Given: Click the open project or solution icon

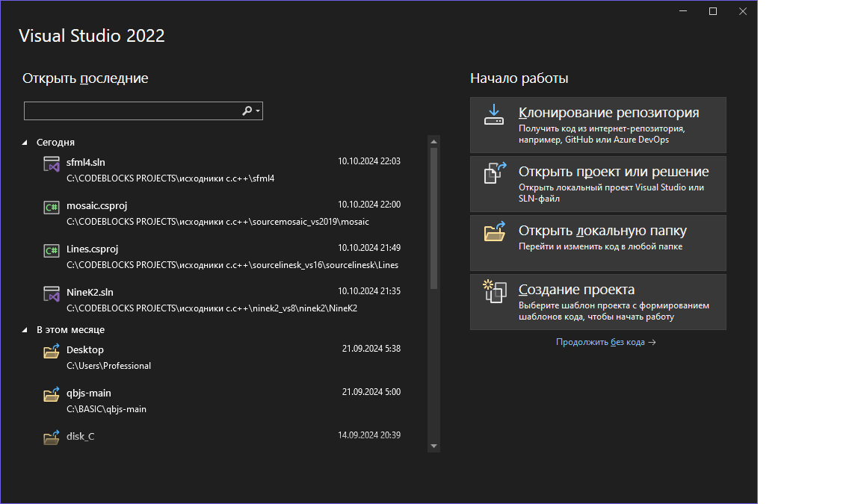Looking at the screenshot, I should [x=495, y=173].
